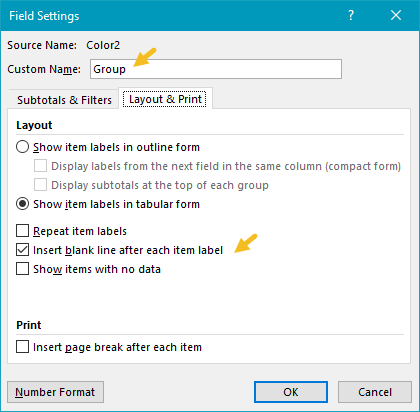Image resolution: width=420 pixels, height=412 pixels.
Task: Tick Display labels from next field checkbox
Action: 40,166
